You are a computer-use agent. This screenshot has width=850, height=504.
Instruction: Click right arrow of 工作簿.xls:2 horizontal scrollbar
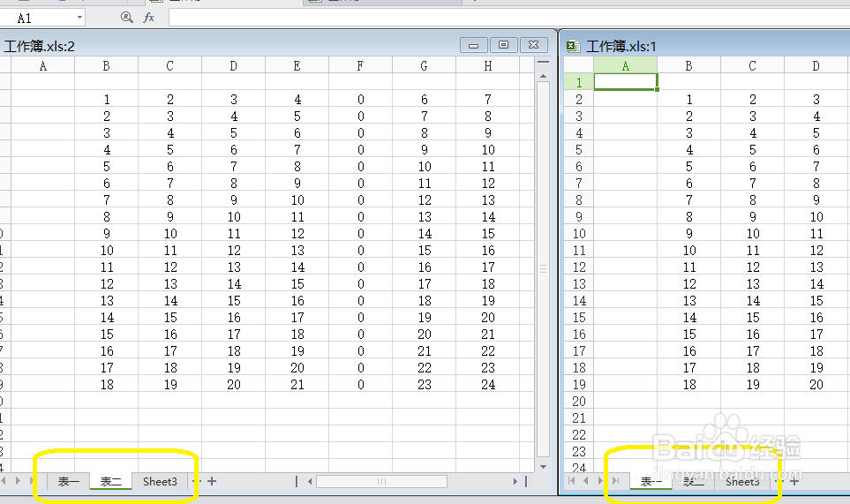click(x=515, y=481)
